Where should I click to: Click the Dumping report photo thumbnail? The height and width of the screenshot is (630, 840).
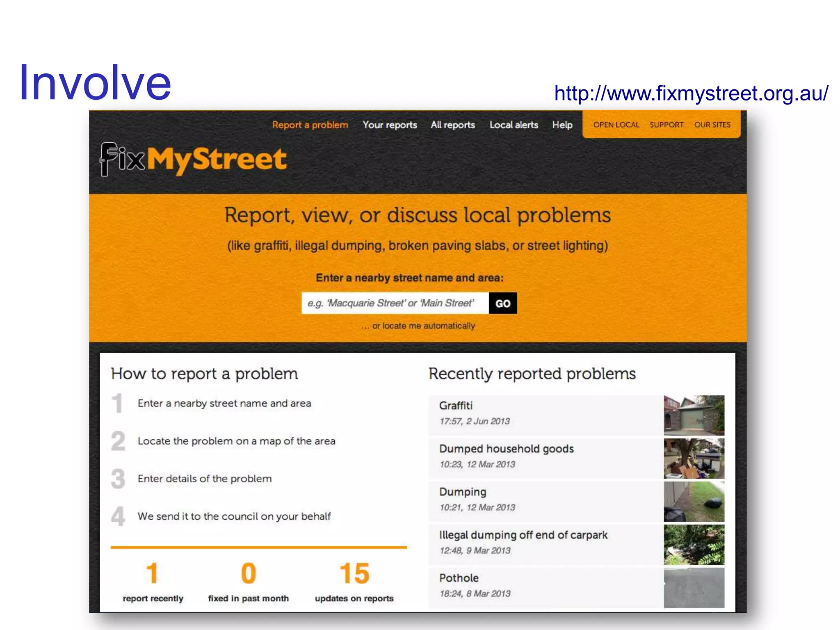coord(694,501)
